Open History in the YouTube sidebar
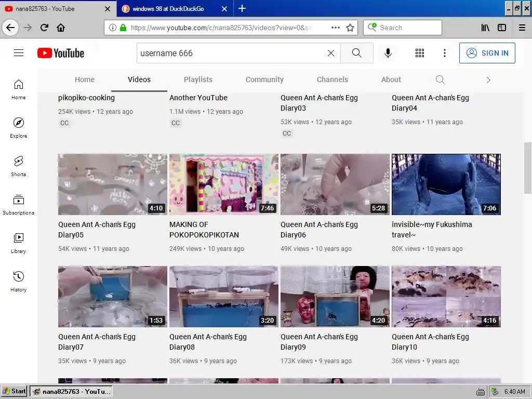The image size is (532, 399). tap(18, 282)
